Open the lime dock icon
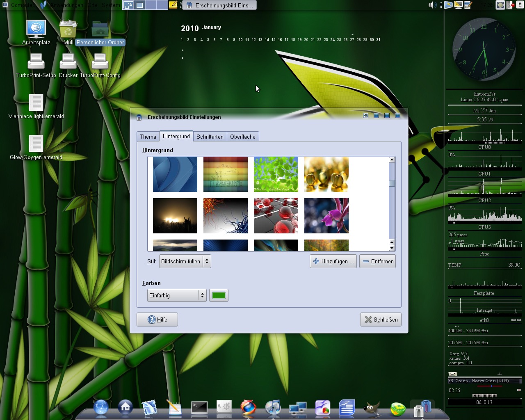The image size is (525, 420). pos(397,409)
